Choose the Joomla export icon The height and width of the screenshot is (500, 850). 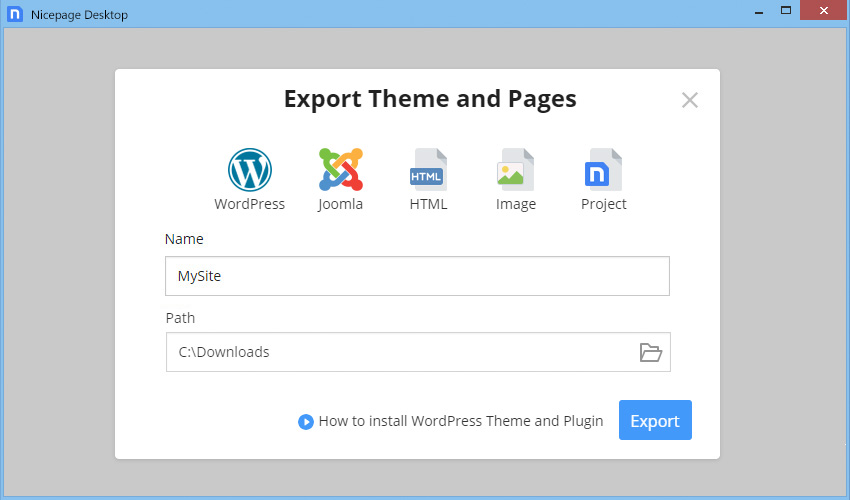(340, 169)
